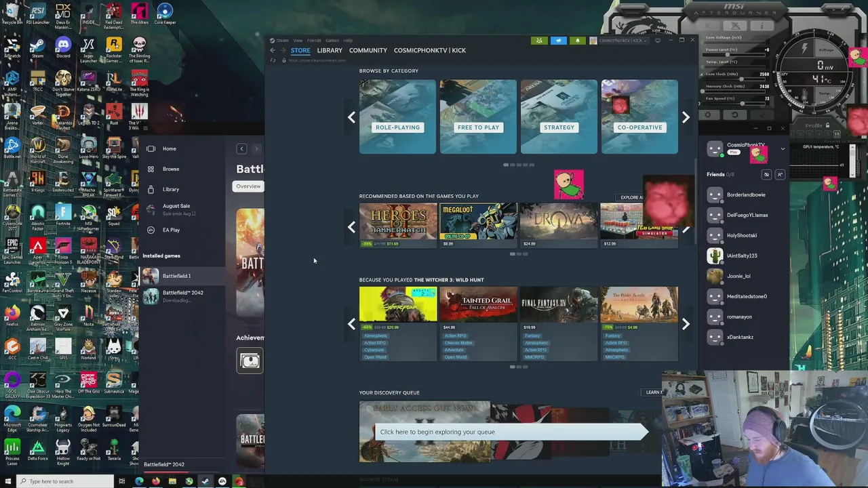868x488 pixels.
Task: Open EA Play in EA sidebar
Action: tap(171, 230)
